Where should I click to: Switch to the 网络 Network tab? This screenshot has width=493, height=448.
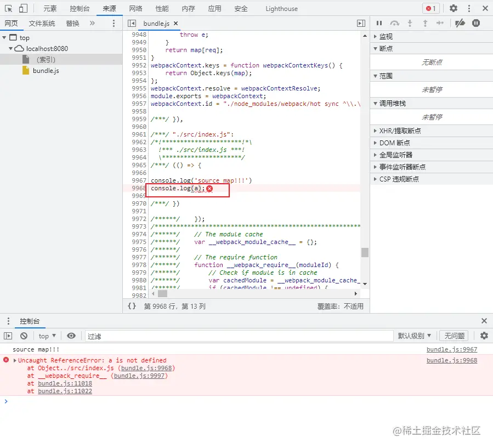point(135,8)
